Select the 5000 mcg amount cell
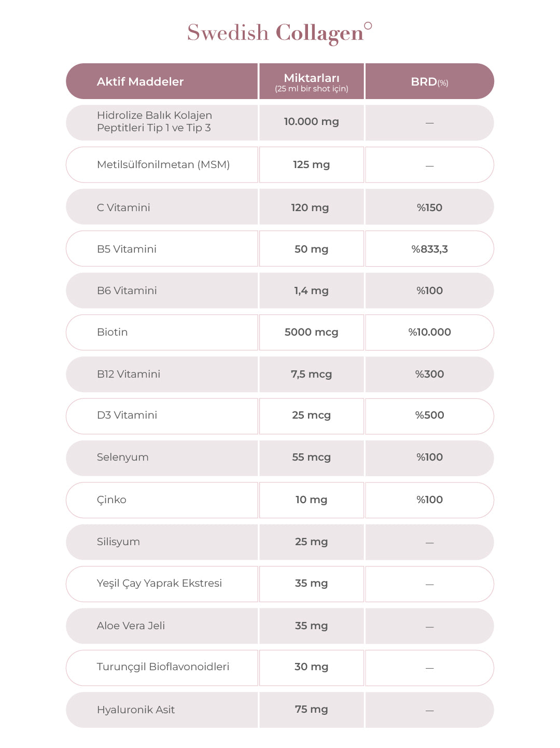The width and height of the screenshot is (560, 748). point(311,333)
